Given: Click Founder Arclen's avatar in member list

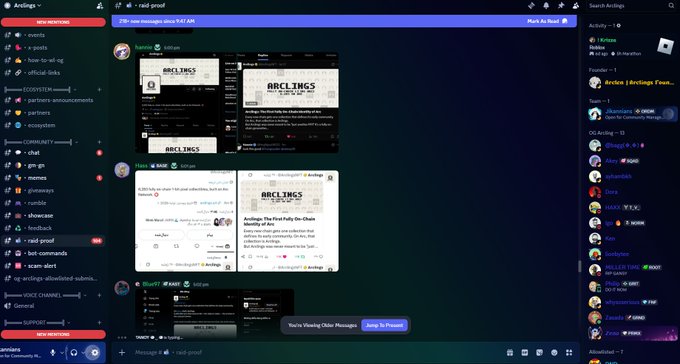Looking at the screenshot, I should pos(595,82).
